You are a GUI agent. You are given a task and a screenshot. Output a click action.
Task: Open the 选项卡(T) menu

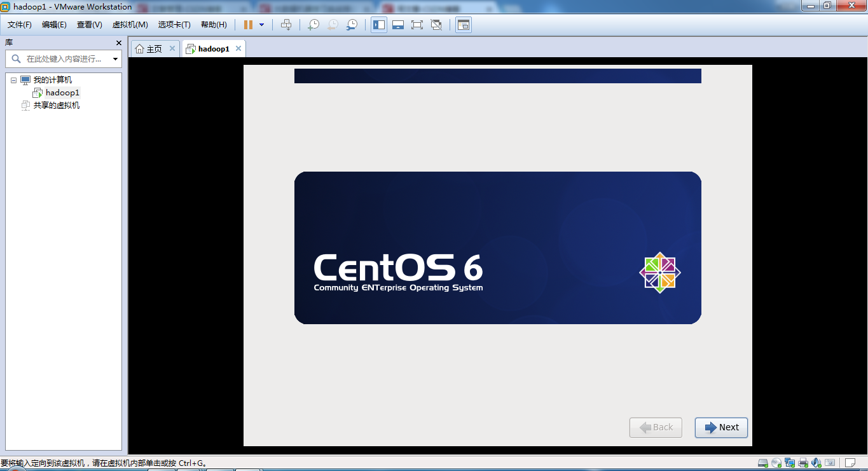point(174,25)
